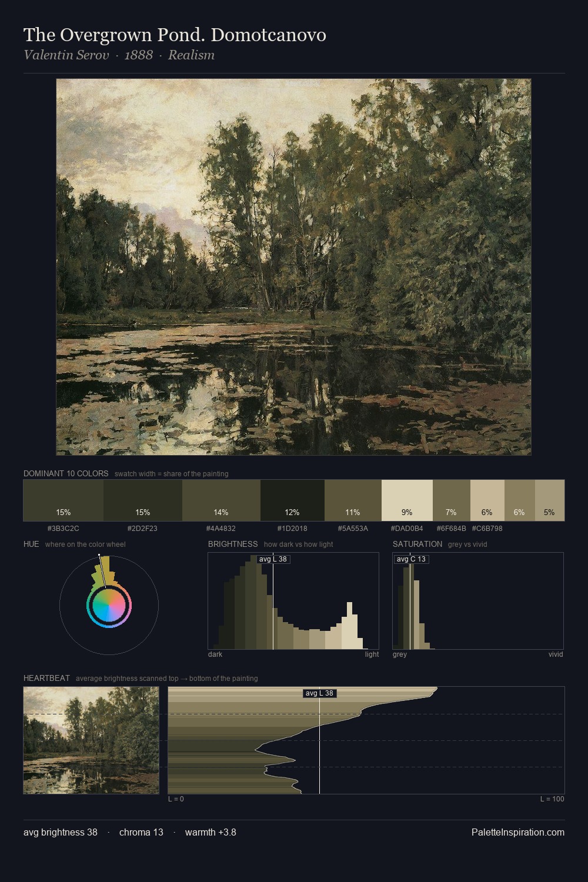Click 'how dark vs how light' caption
This screenshot has width=588, height=882.
299,544
